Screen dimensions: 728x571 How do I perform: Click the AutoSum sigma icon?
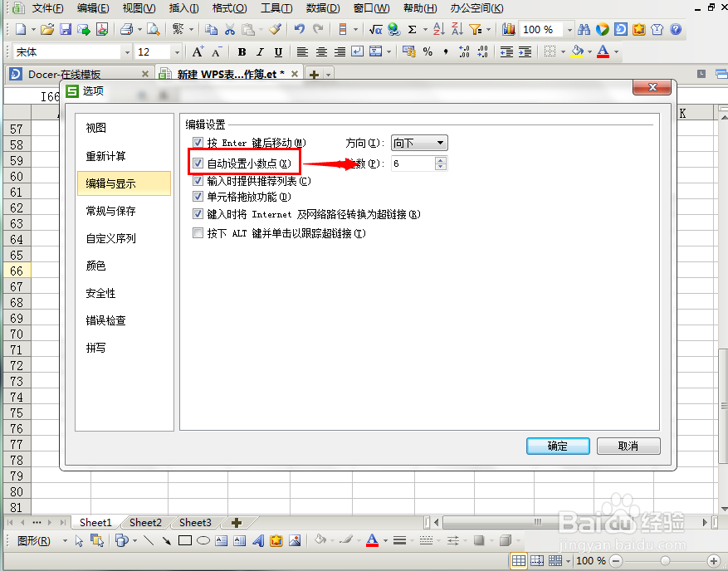click(412, 29)
